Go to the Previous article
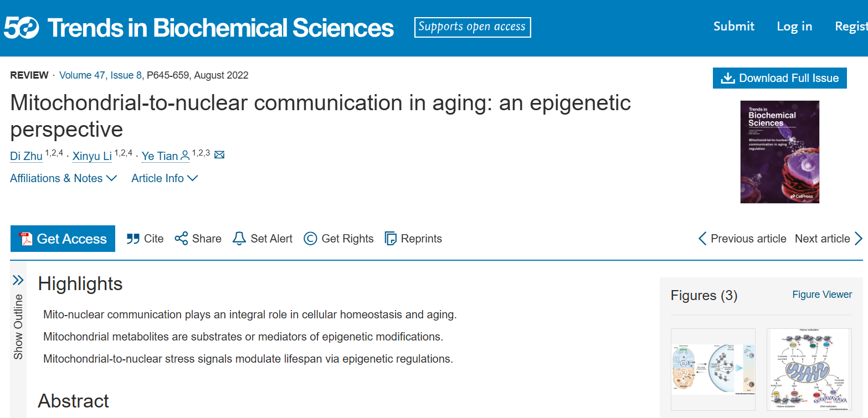The height and width of the screenshot is (418, 868). 742,239
